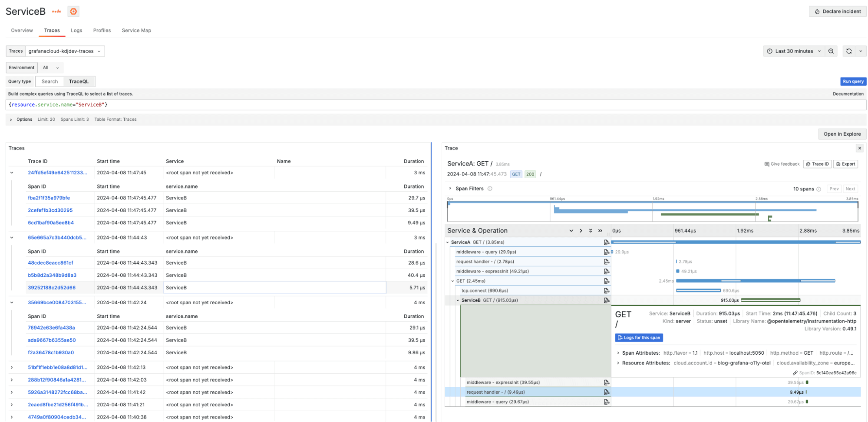Open the Last 30 minutes time picker
The height and width of the screenshot is (422, 868).
point(794,51)
